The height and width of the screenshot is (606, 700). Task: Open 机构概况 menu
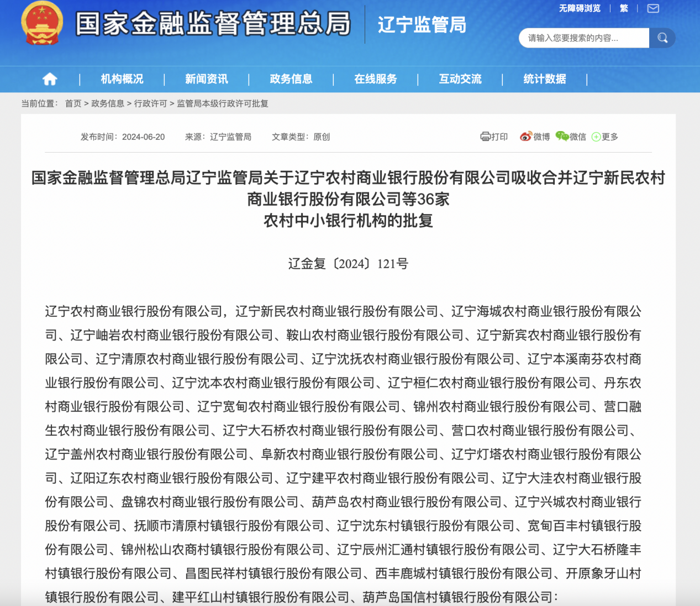click(122, 79)
